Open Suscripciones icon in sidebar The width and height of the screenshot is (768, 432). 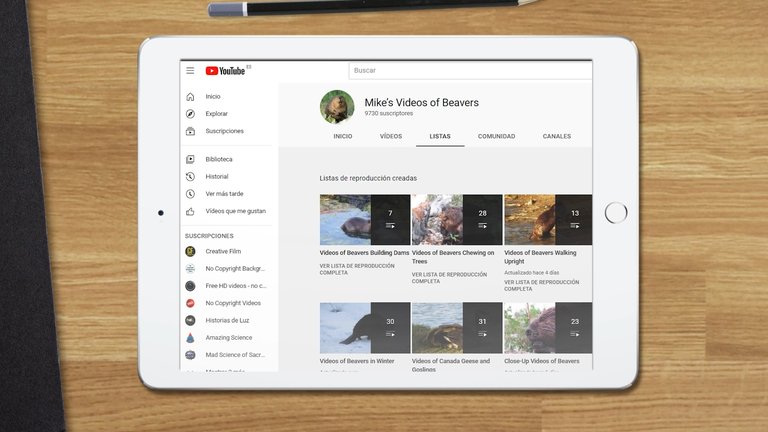coord(190,131)
